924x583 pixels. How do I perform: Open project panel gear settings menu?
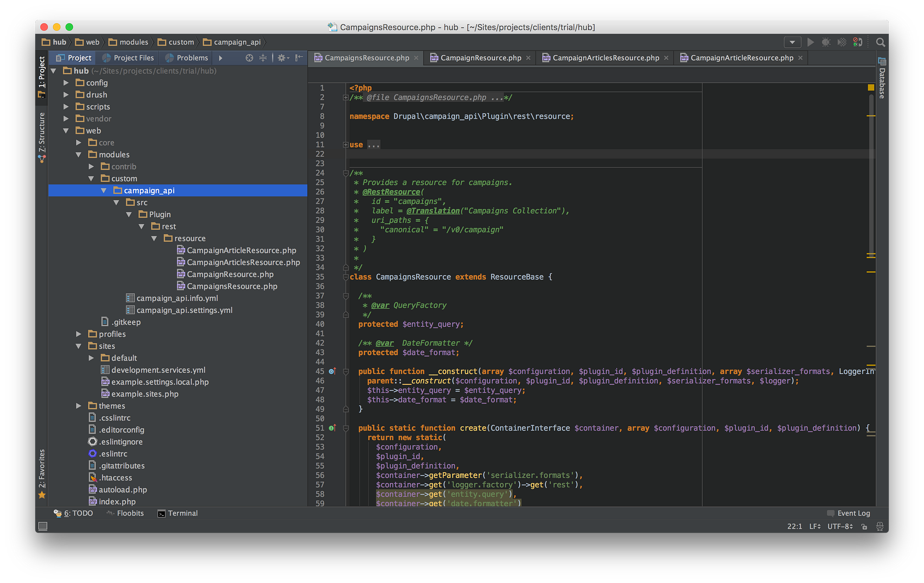[282, 58]
